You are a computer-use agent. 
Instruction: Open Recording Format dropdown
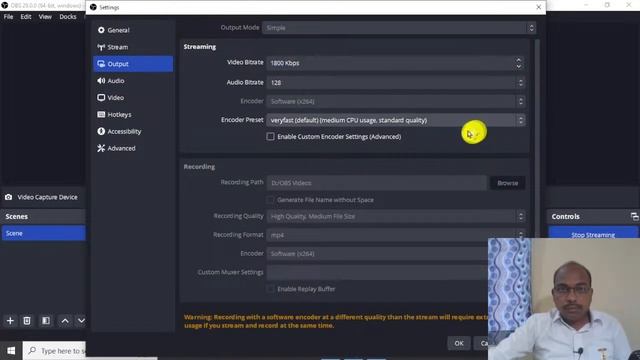396,235
